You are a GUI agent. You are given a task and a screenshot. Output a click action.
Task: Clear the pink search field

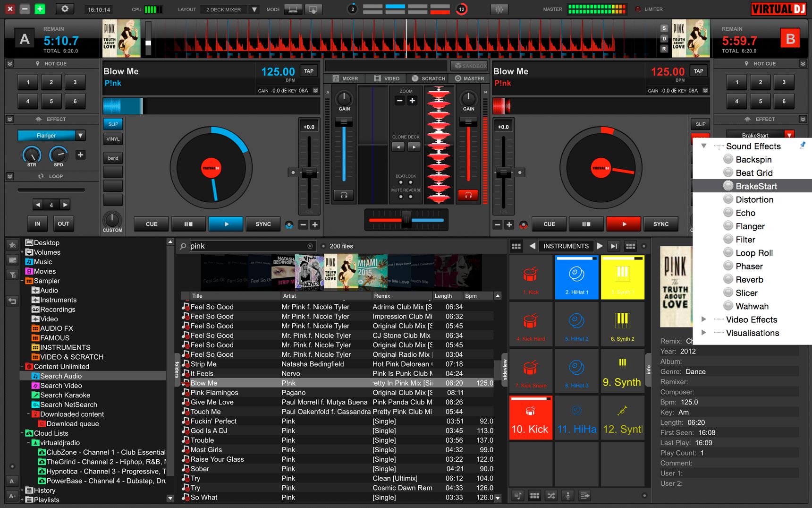click(x=310, y=246)
